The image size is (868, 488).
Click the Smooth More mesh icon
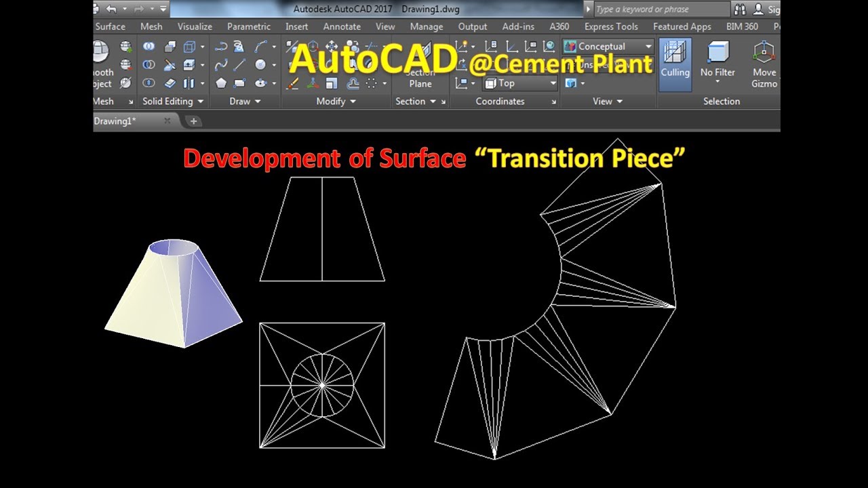coord(125,47)
